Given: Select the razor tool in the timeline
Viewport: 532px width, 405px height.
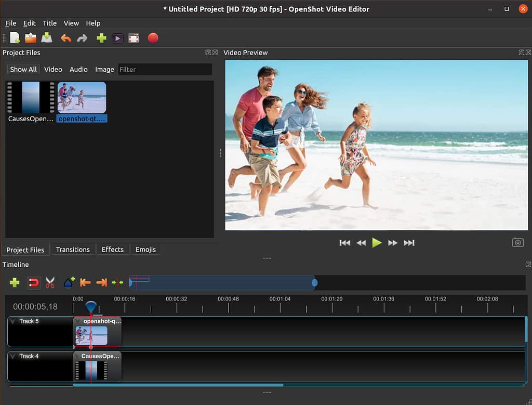Looking at the screenshot, I should point(50,282).
